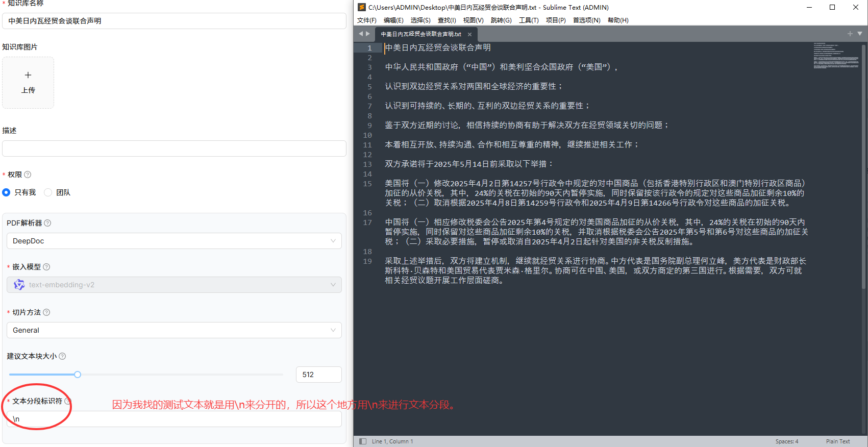The height and width of the screenshot is (447, 868).
Task: Click the line 13 text 双方承诺将于2025年5月14日前采取以下举措
Action: (469, 164)
